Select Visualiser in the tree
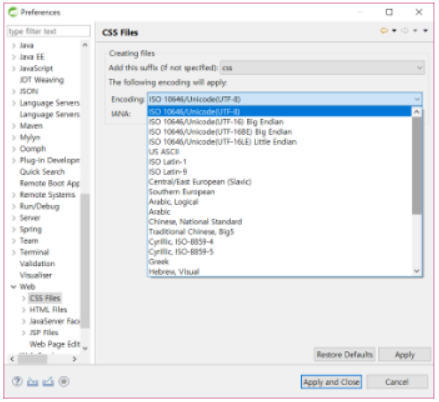439x402 pixels. 36,275
